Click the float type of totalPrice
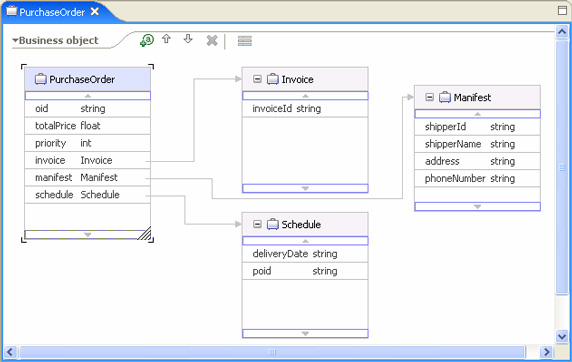This screenshot has height=362, width=572. [90, 126]
